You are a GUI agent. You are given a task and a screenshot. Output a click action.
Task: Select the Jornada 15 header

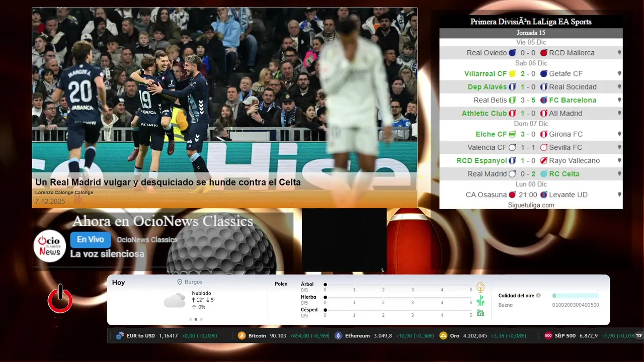pyautogui.click(x=531, y=33)
